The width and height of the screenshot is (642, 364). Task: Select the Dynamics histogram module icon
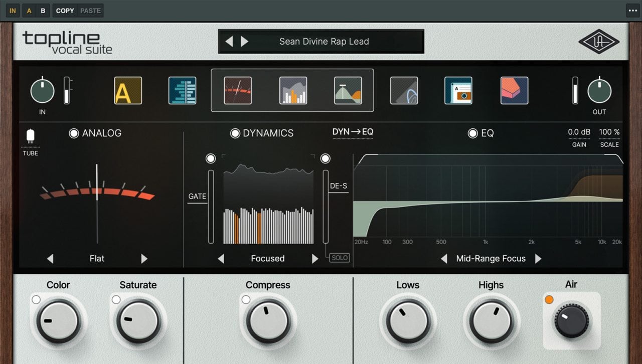(x=293, y=90)
